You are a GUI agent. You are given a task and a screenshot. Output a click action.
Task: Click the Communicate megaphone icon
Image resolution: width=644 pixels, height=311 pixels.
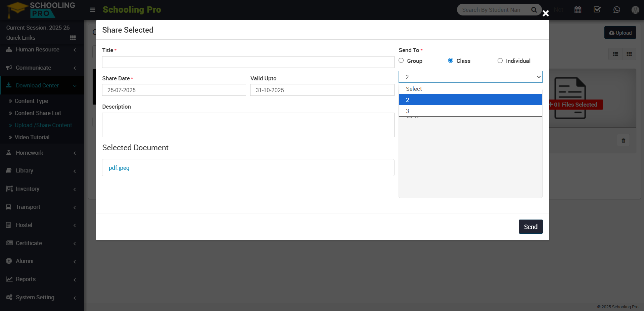pyautogui.click(x=9, y=68)
